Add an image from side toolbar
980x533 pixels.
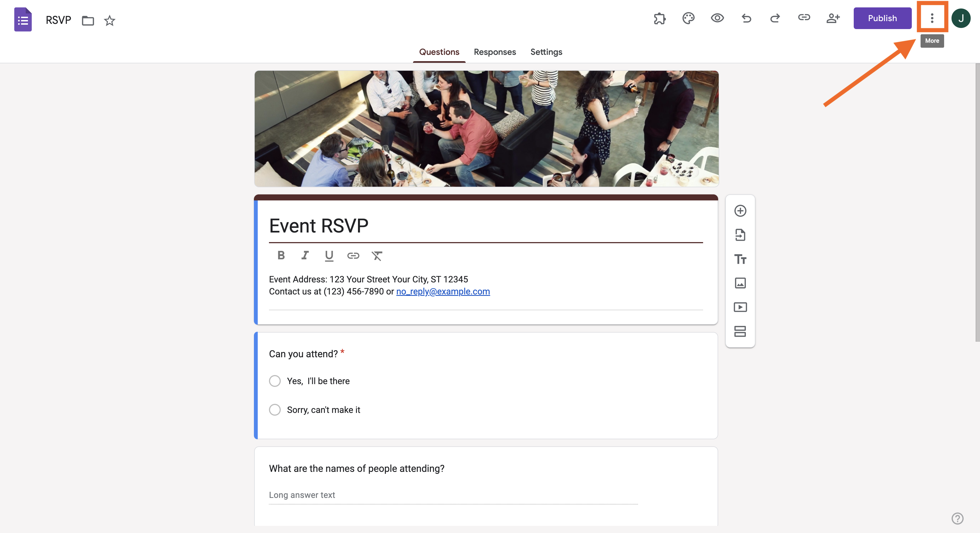click(x=740, y=283)
